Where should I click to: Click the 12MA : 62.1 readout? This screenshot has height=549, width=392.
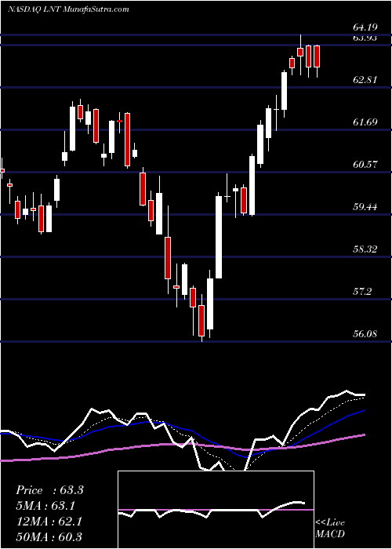[49, 522]
